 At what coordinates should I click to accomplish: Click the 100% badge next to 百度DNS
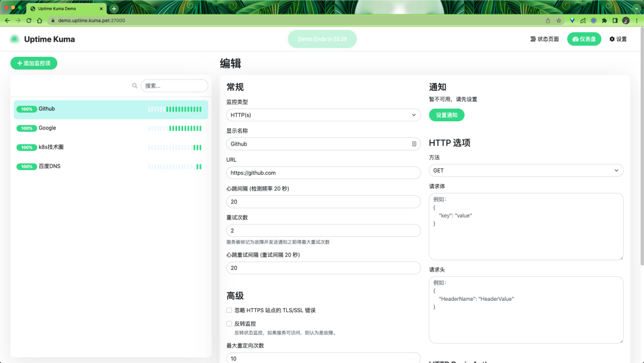(27, 167)
